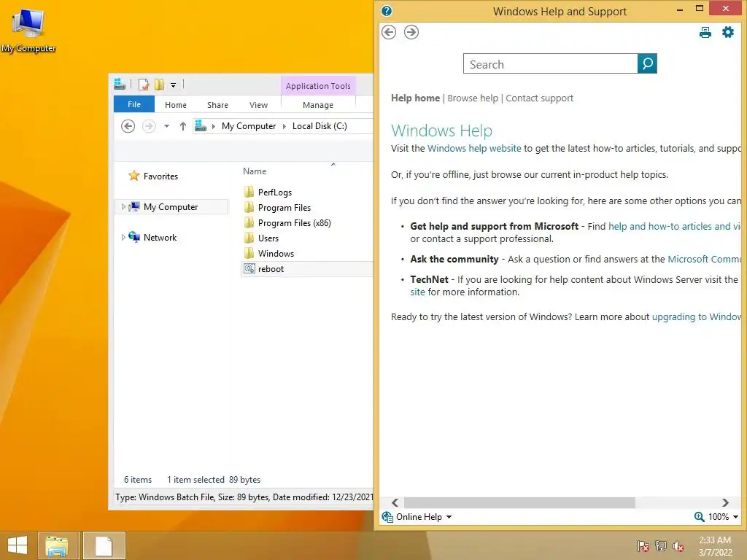747x560 pixels.
Task: Click New Folder icon in Explorer quick access toolbar
Action: pos(159,85)
